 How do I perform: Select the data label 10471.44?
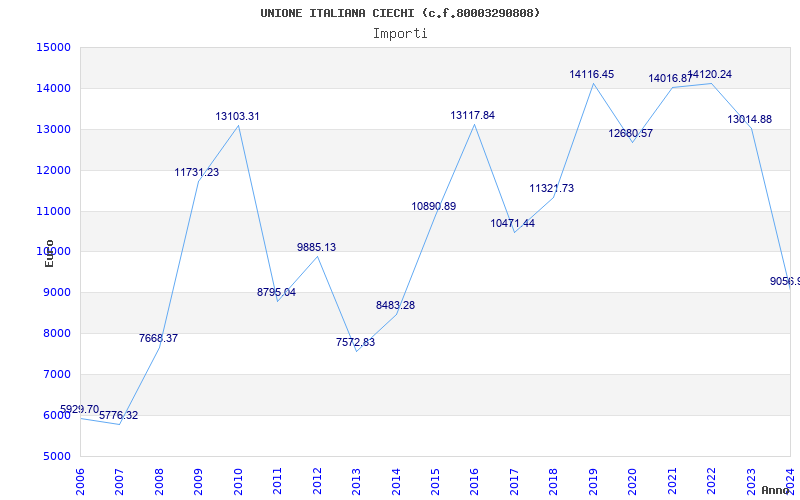[x=512, y=223]
